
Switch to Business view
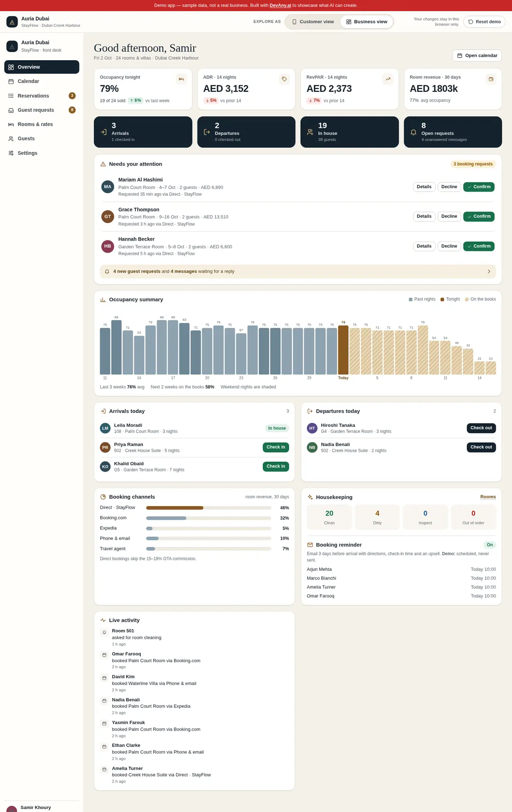pos(367,22)
